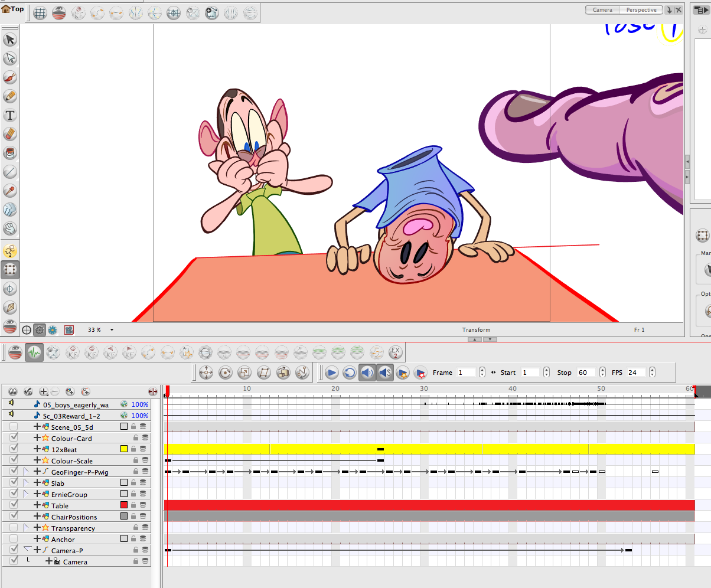The height and width of the screenshot is (588, 711).
Task: Click the Scale icon in playback toolbar
Action: (x=244, y=373)
